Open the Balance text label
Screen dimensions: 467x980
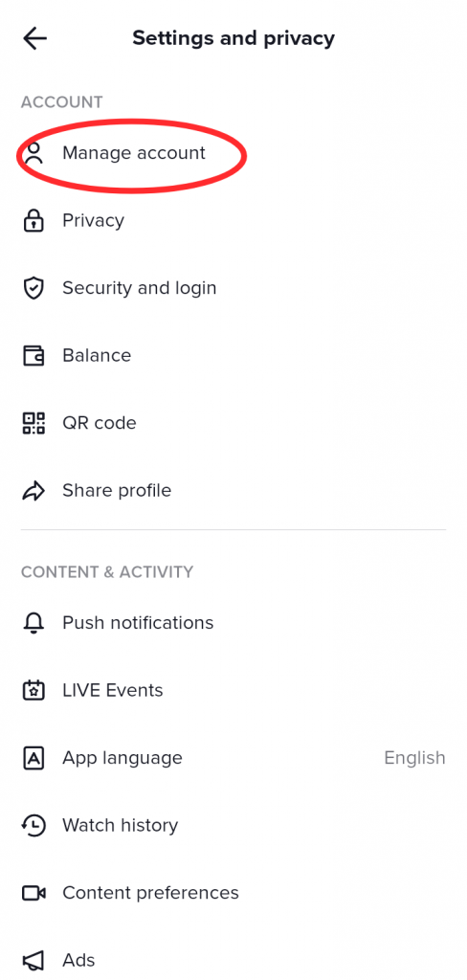(97, 356)
